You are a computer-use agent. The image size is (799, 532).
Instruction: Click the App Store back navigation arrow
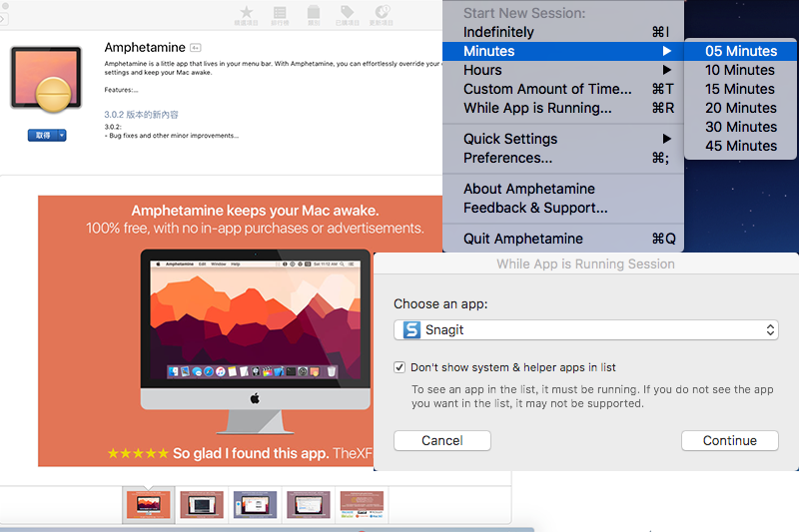point(3,19)
